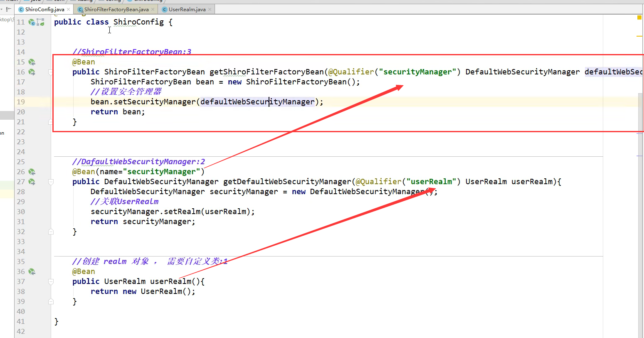Collapse userRealm method at line 37
The width and height of the screenshot is (644, 338).
(x=51, y=281)
